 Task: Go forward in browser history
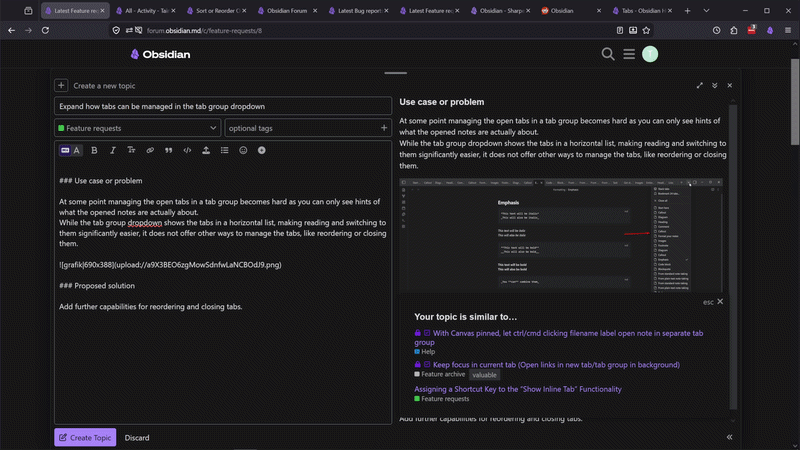tap(28, 31)
